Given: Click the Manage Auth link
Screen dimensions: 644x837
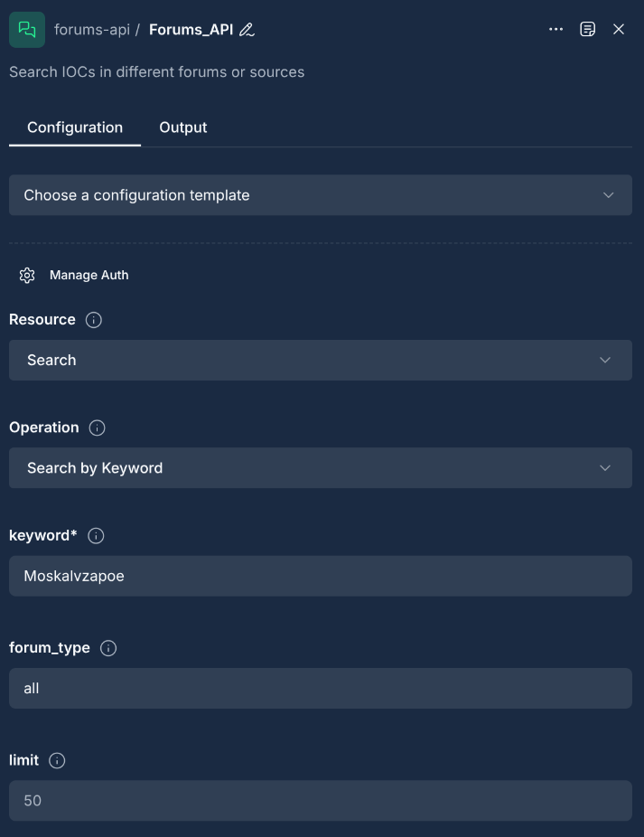Looking at the screenshot, I should click(89, 276).
